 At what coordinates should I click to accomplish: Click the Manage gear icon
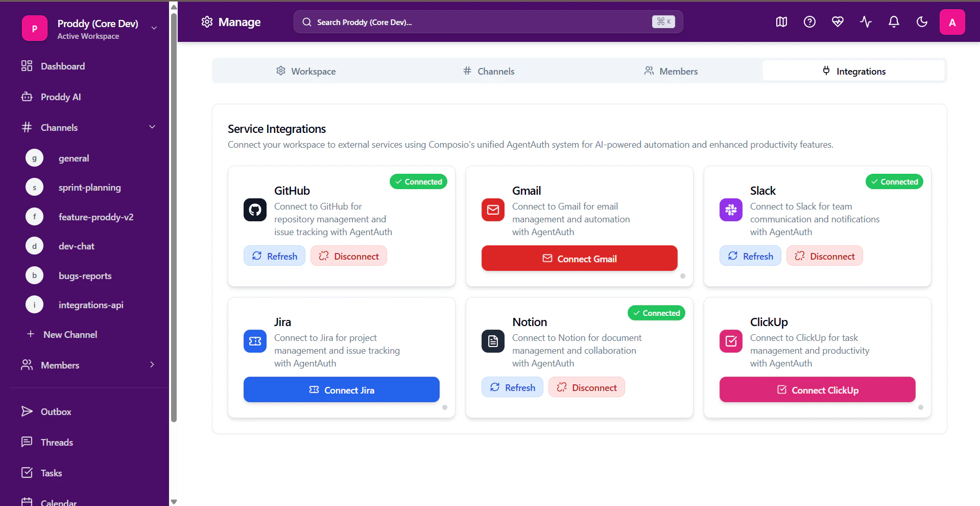[x=207, y=22]
